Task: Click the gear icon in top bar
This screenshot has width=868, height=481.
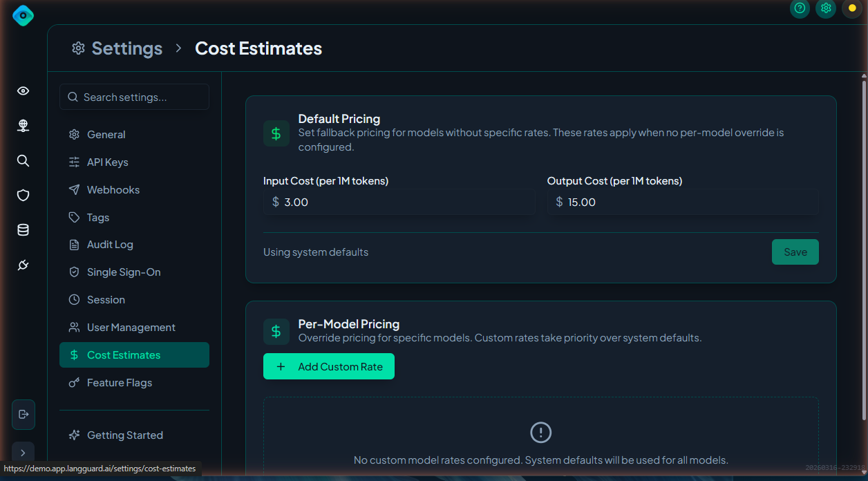Action: point(826,8)
